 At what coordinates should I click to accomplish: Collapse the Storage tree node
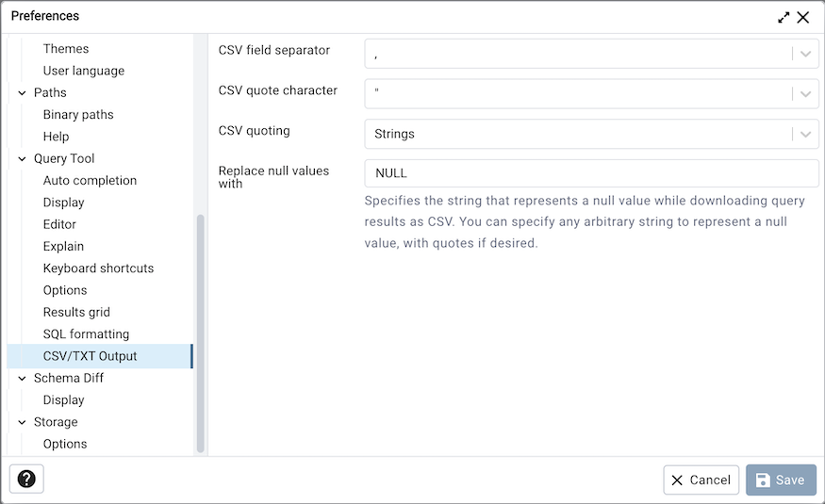22,422
